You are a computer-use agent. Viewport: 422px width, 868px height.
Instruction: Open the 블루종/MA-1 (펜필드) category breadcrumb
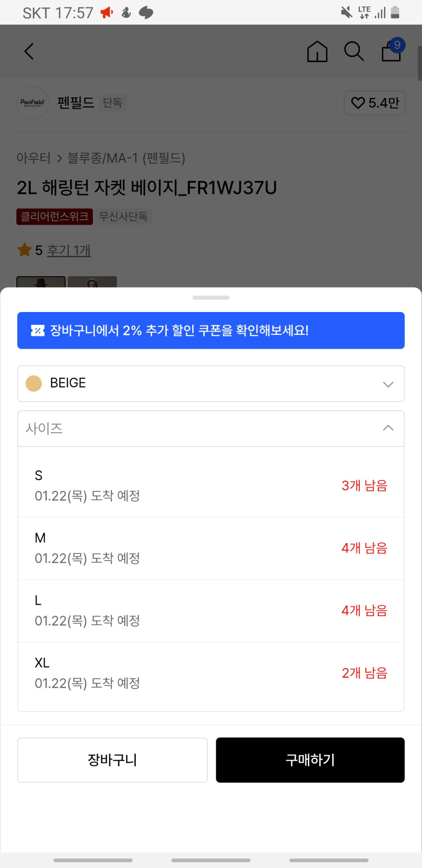click(x=126, y=158)
